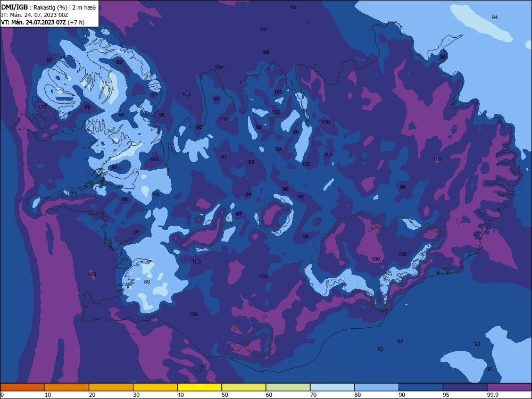Click the legend tick label "90"
Viewport: 532px width, 399px height.
(x=402, y=395)
